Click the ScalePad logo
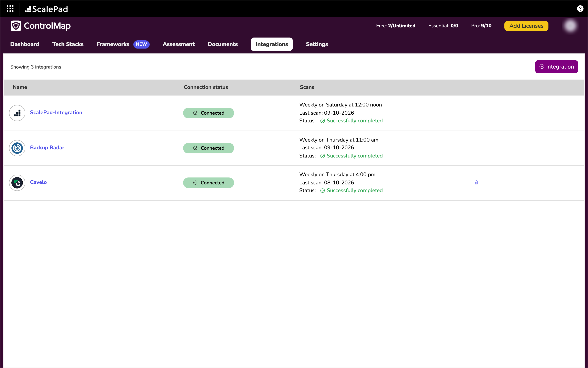The image size is (588, 368). pyautogui.click(x=46, y=9)
